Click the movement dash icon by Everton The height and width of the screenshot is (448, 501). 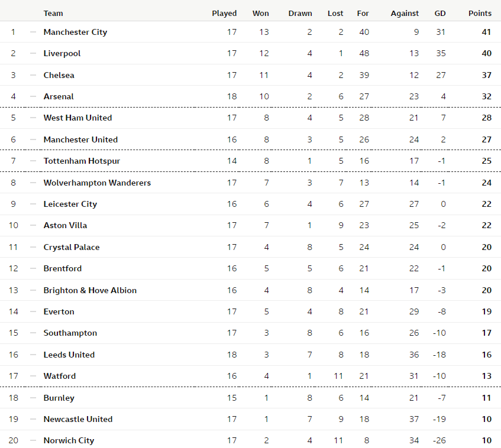[33, 311]
